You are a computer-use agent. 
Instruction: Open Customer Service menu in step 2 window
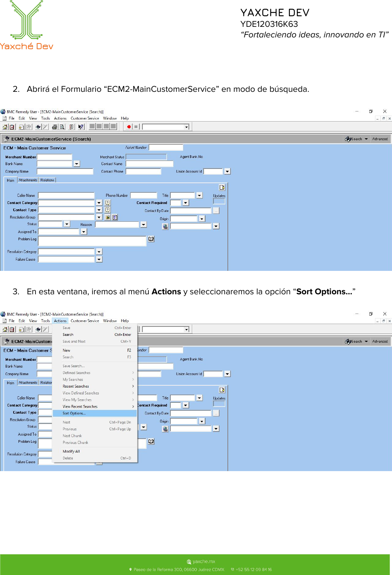[85, 118]
